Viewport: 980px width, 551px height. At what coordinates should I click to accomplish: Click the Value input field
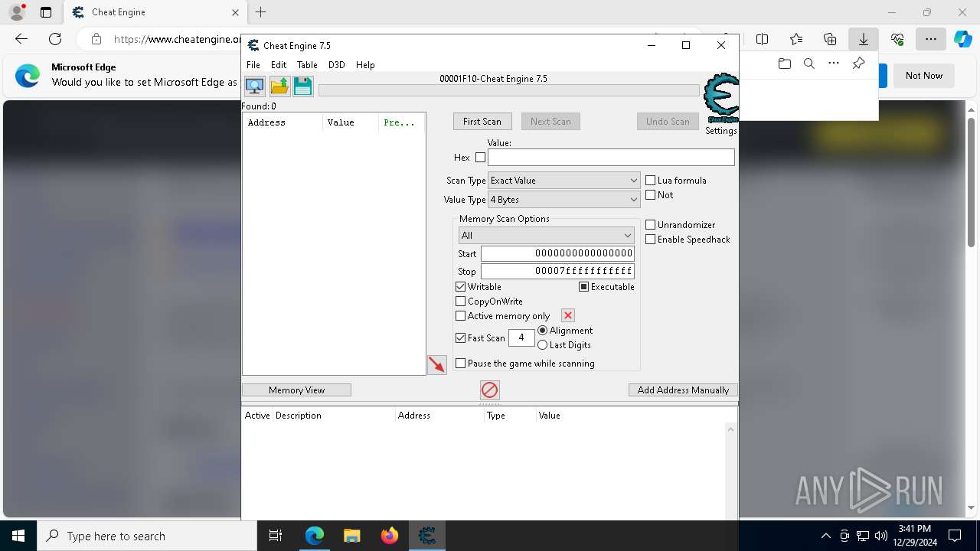pos(611,158)
